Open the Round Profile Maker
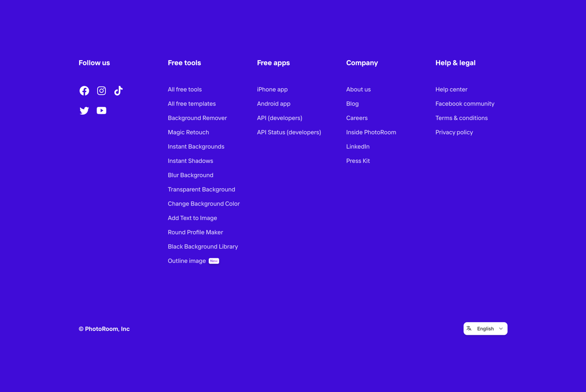Screen dimensions: 586x392 (195, 232)
